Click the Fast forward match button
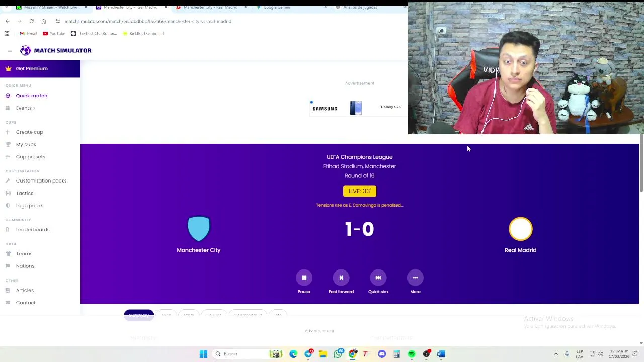Image resolution: width=644 pixels, height=362 pixels. [341, 278]
